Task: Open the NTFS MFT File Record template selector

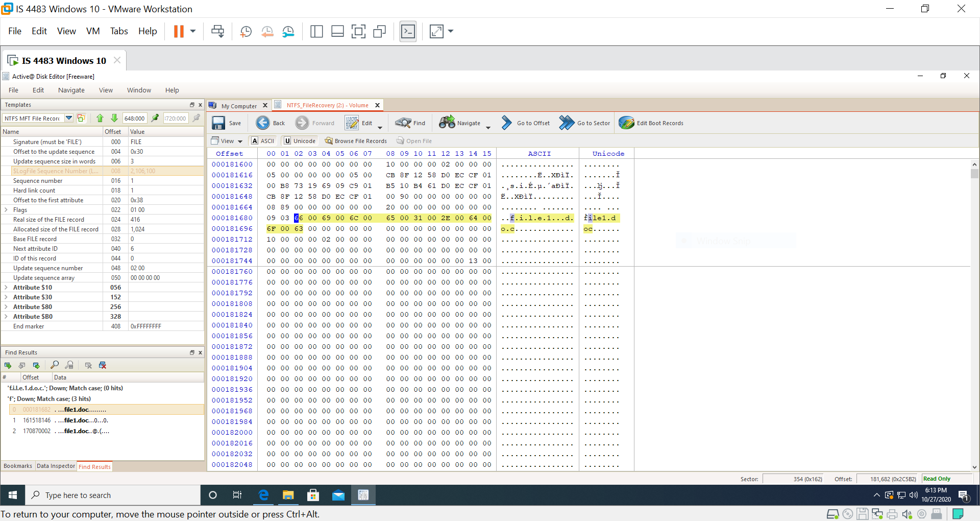Action: [69, 118]
